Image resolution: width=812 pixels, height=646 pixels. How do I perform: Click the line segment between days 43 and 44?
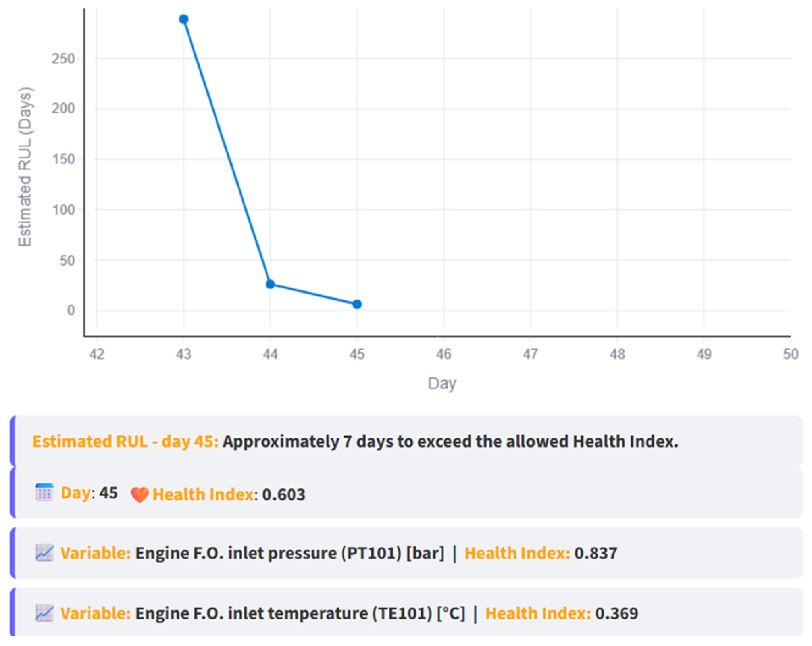227,152
